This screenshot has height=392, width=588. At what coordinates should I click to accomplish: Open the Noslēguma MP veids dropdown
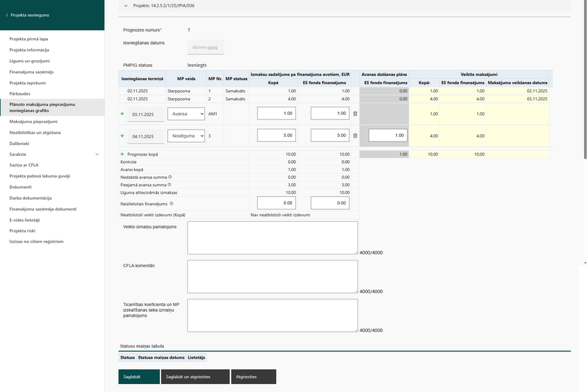[x=186, y=136]
